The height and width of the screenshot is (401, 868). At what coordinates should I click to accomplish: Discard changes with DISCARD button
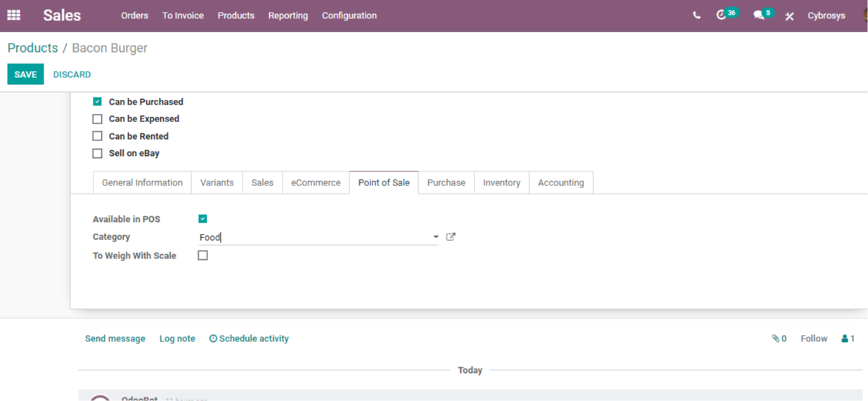point(72,74)
